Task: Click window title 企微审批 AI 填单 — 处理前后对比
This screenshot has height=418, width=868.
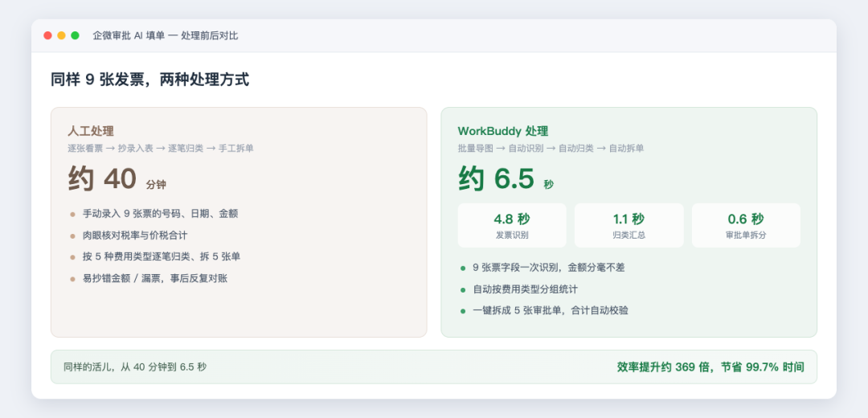Action: coord(166,35)
